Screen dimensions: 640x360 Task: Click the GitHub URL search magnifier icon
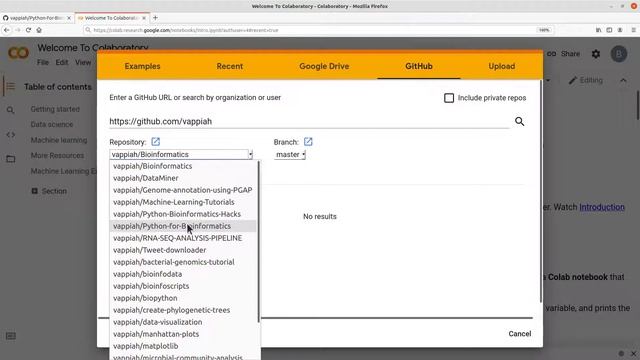coord(519,121)
